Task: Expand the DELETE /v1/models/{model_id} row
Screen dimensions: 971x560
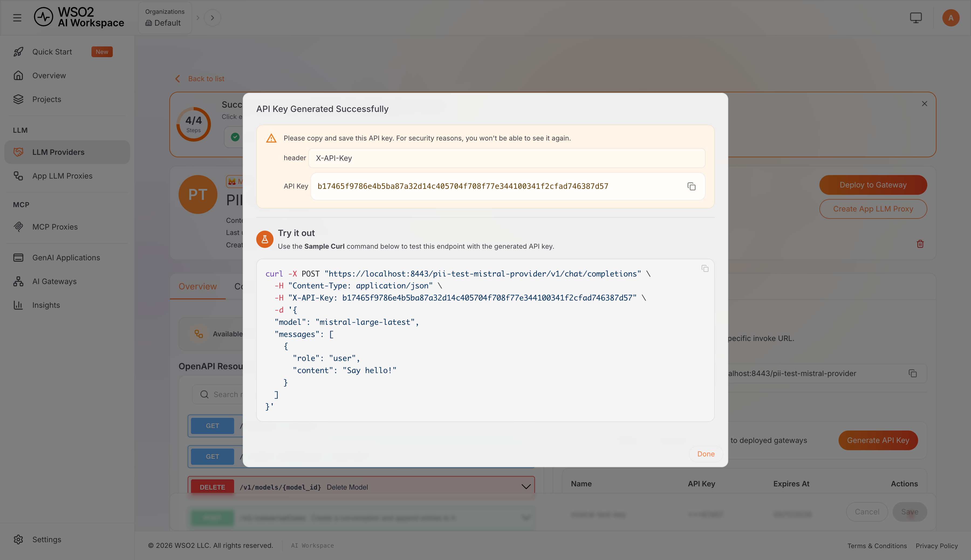Action: coord(526,487)
